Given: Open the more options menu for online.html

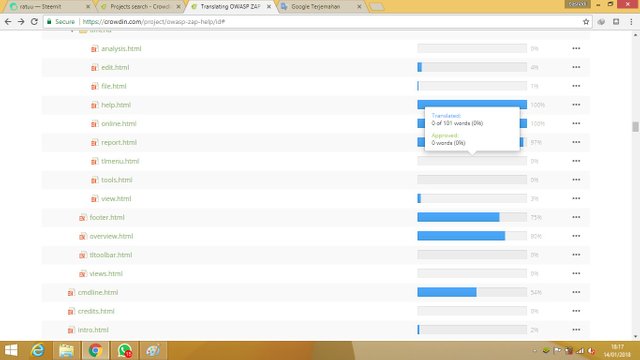Looking at the screenshot, I should click(576, 124).
